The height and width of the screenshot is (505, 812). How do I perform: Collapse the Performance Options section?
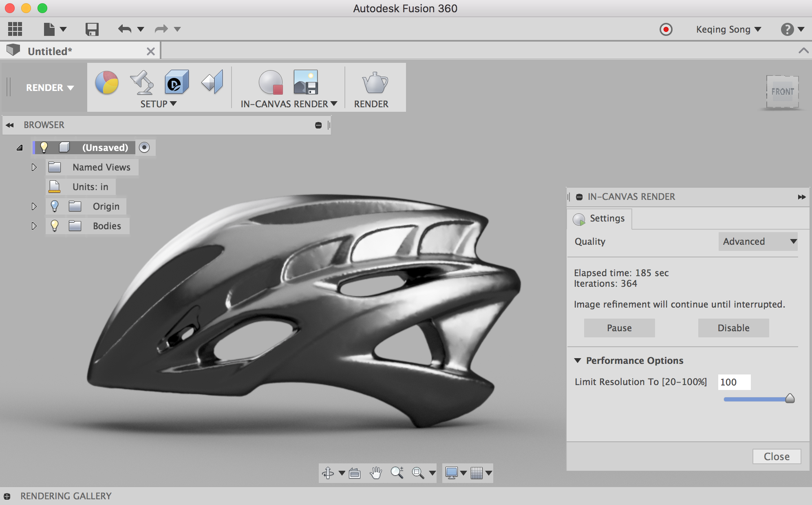pyautogui.click(x=578, y=361)
